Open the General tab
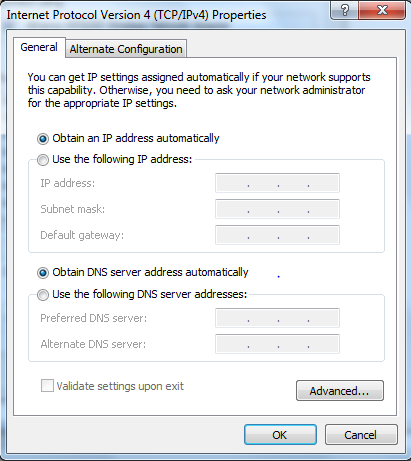The image size is (411, 461). (39, 47)
